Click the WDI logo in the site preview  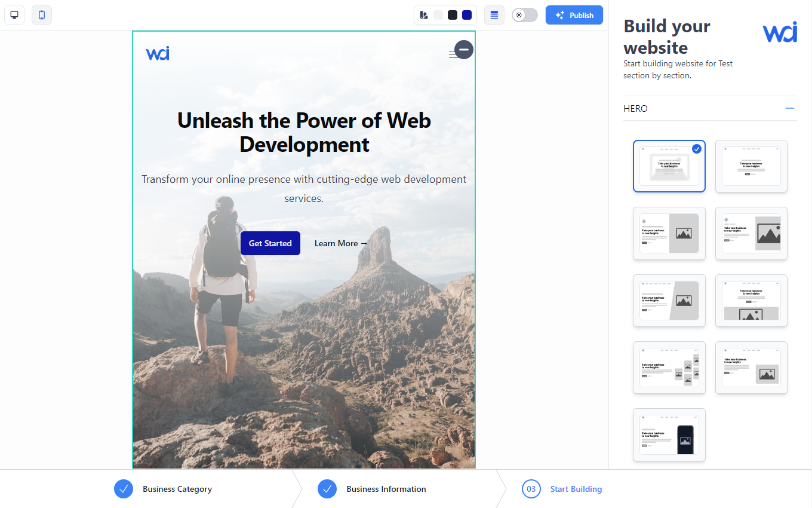click(158, 53)
